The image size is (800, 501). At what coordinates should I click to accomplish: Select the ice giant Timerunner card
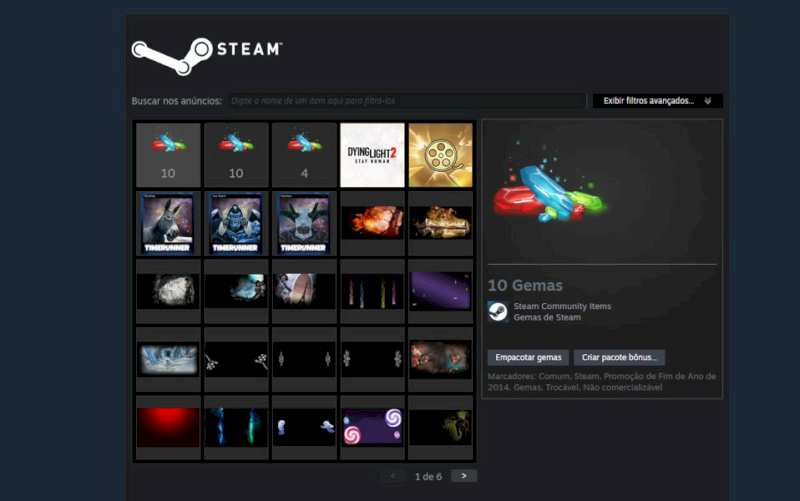coord(236,223)
